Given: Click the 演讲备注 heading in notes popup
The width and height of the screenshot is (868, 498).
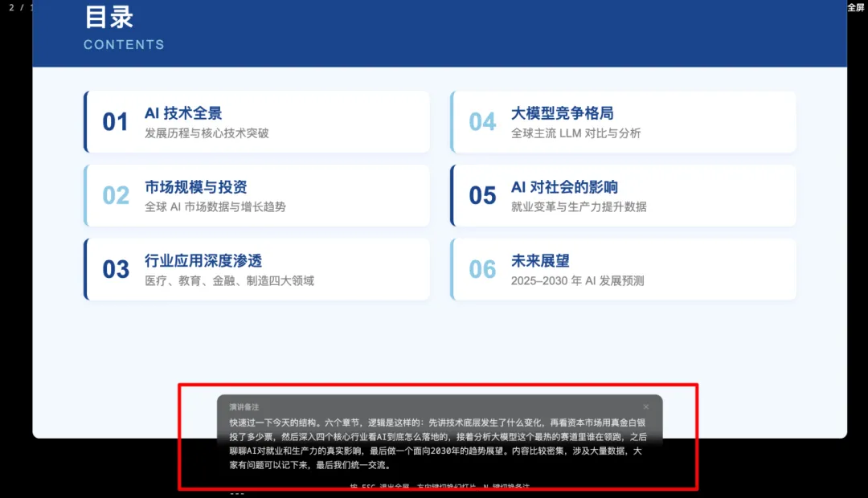Looking at the screenshot, I should click(244, 406).
